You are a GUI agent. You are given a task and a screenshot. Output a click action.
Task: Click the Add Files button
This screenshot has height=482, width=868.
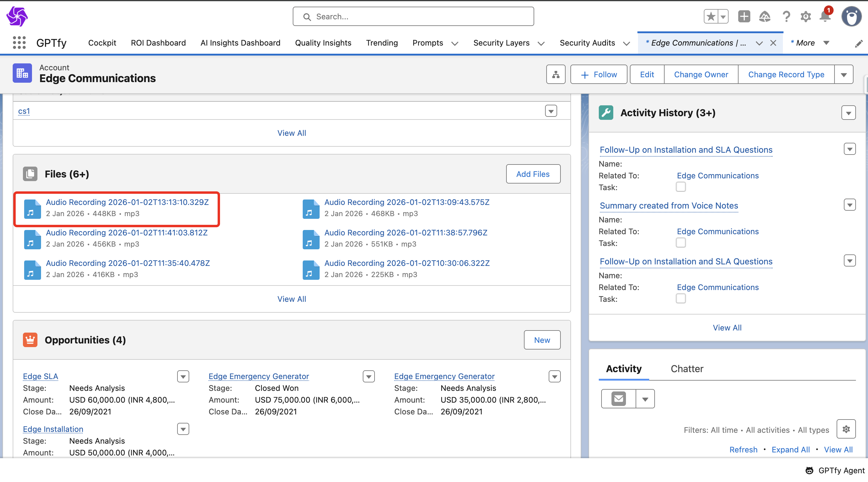click(533, 174)
